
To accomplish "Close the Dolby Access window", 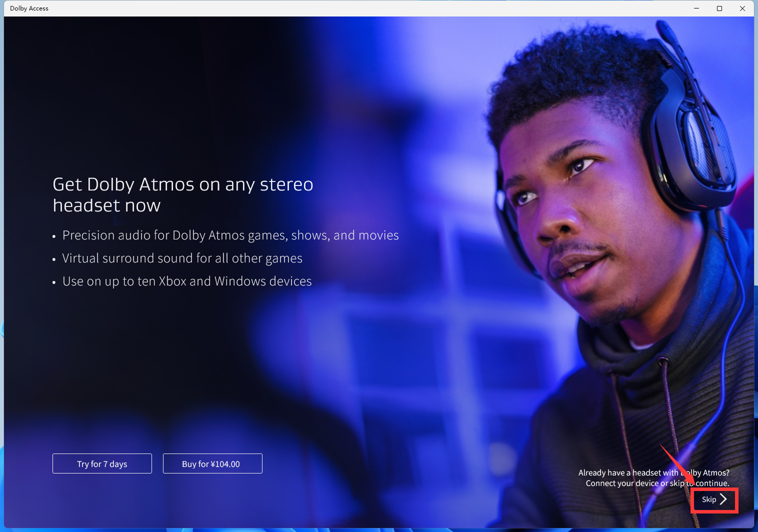I will [x=742, y=8].
